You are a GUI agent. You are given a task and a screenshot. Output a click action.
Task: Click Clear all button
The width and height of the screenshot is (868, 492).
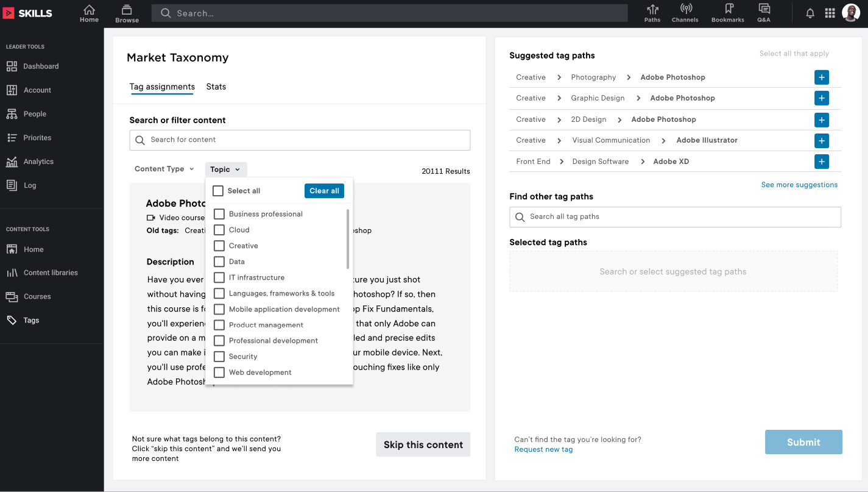pos(324,191)
